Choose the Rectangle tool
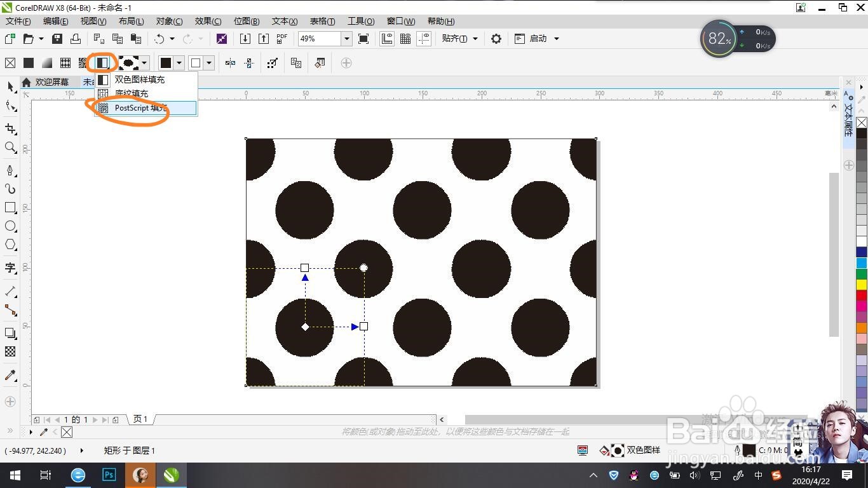Viewport: 868px width, 488px height. pyautogui.click(x=10, y=208)
